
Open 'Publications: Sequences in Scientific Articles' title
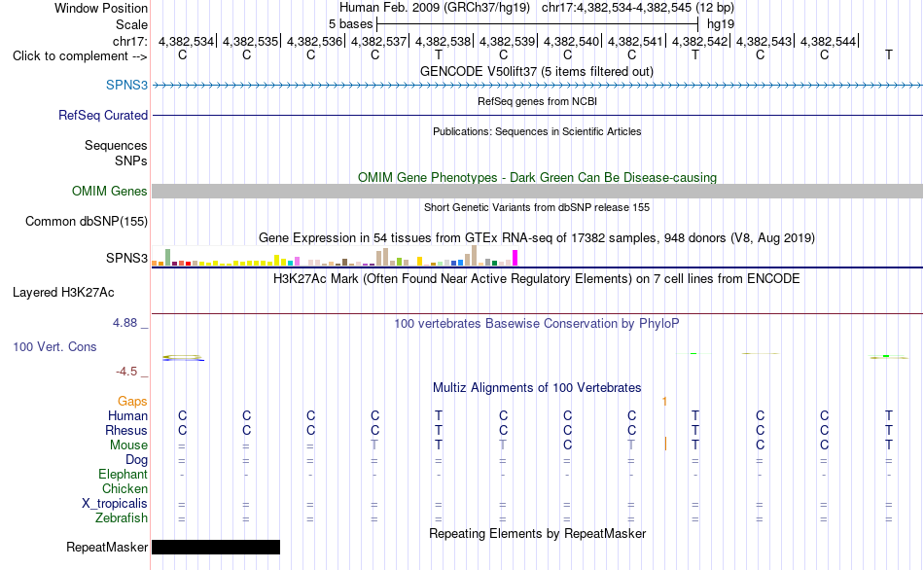537,131
